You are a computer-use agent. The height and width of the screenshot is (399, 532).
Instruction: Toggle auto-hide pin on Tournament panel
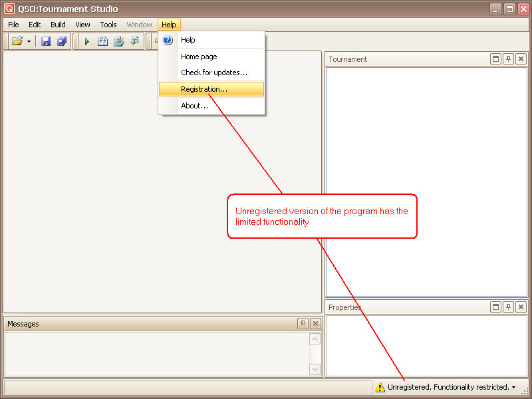[508, 59]
